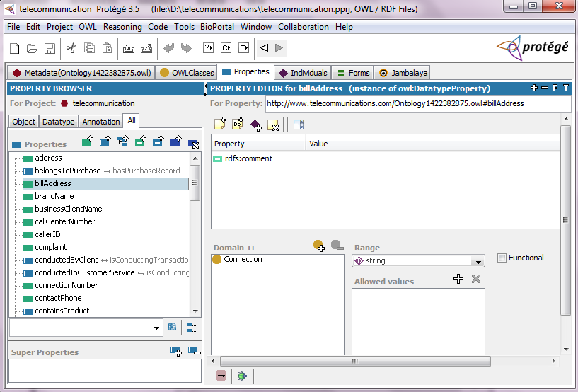Create a new annotation property (dark blue icon)

[x=176, y=142]
